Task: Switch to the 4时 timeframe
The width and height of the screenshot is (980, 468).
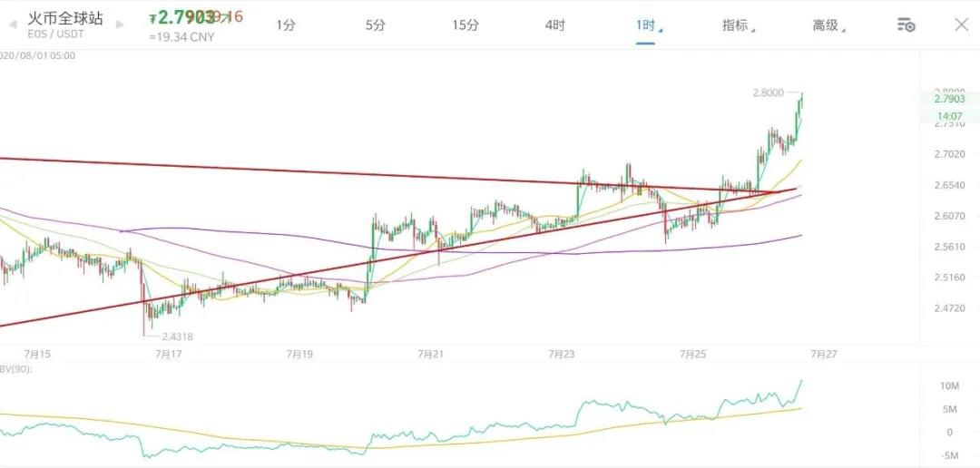Action: [x=555, y=25]
